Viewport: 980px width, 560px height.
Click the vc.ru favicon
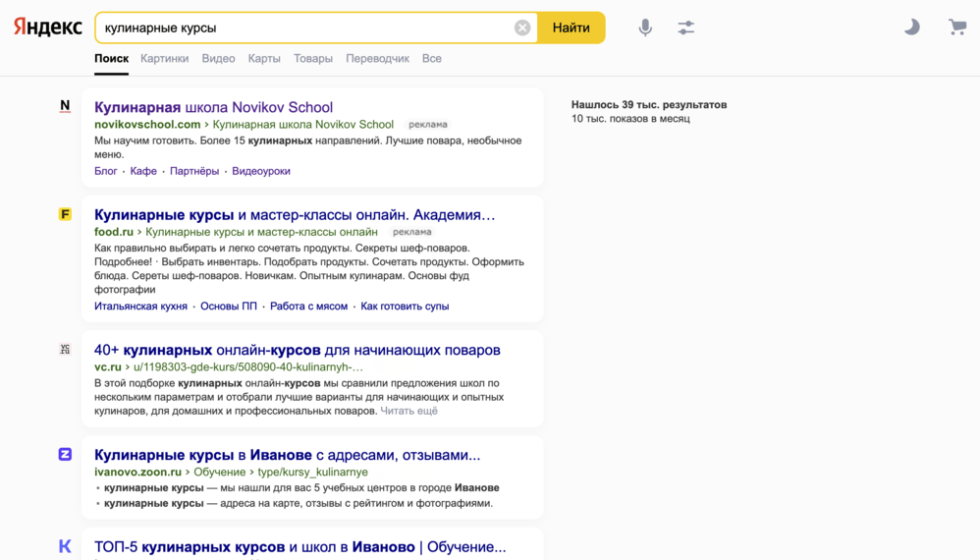65,350
